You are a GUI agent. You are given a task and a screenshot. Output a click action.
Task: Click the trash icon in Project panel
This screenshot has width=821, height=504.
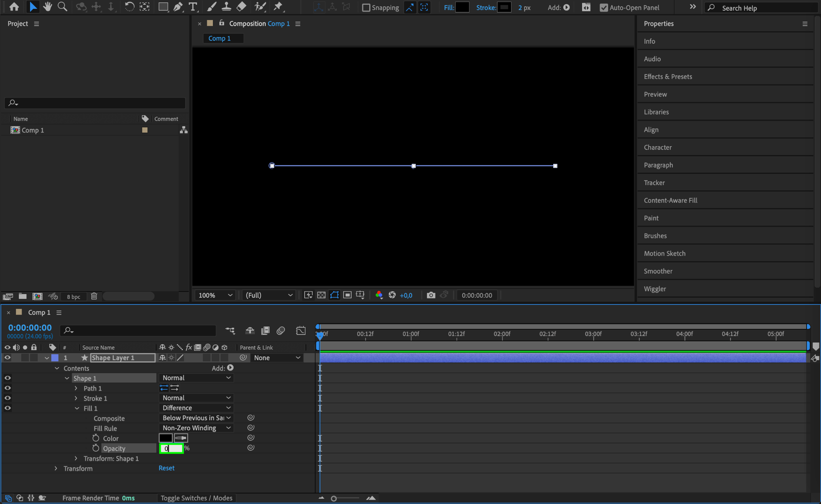point(94,296)
